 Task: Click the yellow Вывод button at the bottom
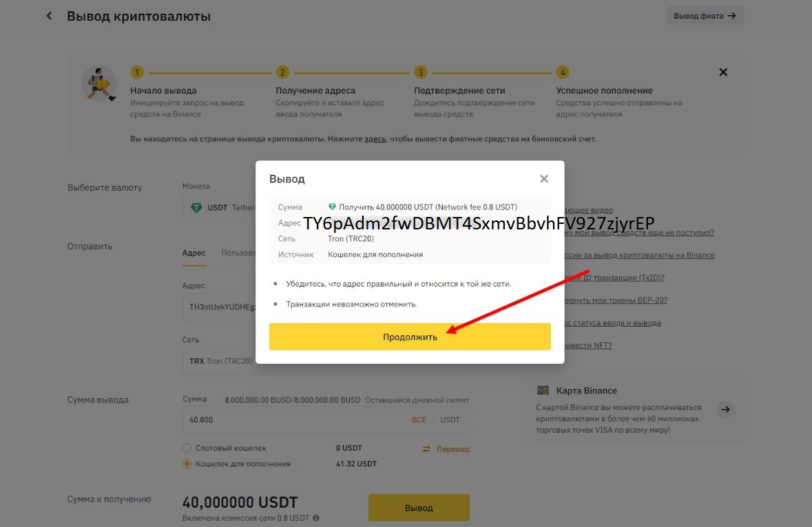tap(419, 508)
